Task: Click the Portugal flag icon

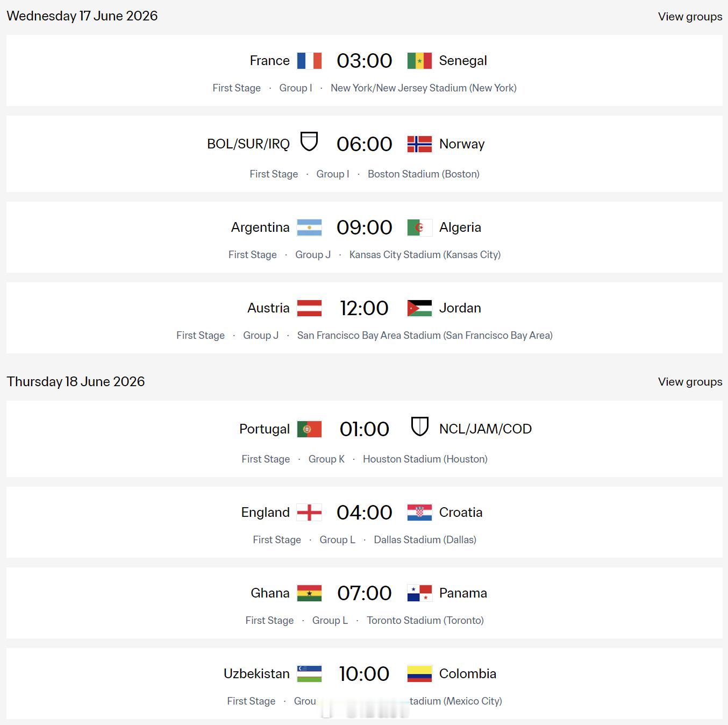Action: tap(309, 429)
